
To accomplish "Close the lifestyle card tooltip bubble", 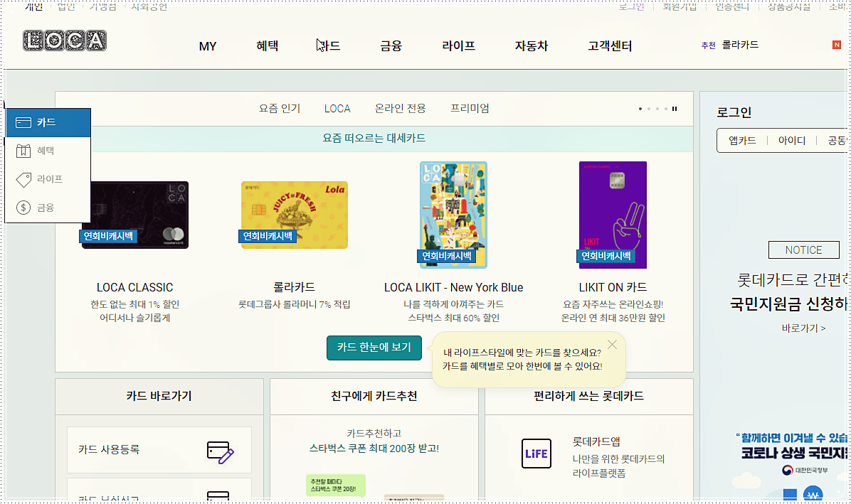I will coord(612,345).
